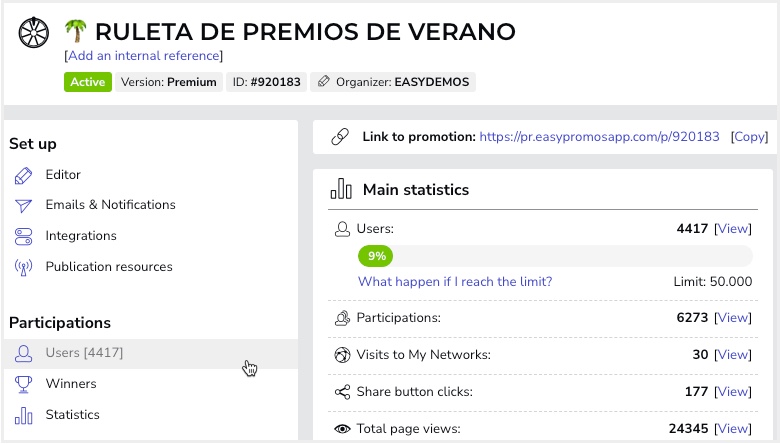Click the 9% users progress bar

(x=555, y=256)
